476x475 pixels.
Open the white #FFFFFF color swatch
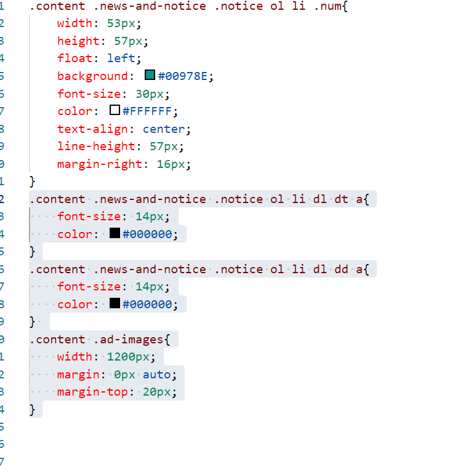tap(115, 110)
